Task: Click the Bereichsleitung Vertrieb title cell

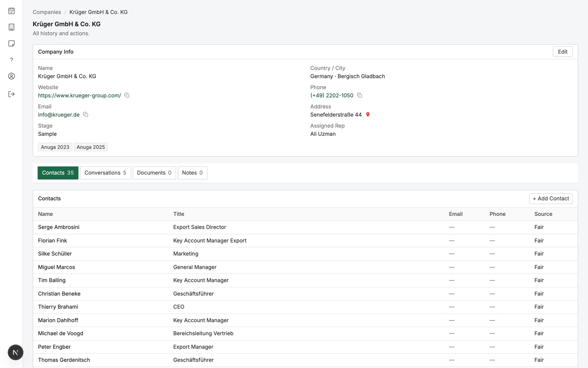Action: tap(203, 333)
